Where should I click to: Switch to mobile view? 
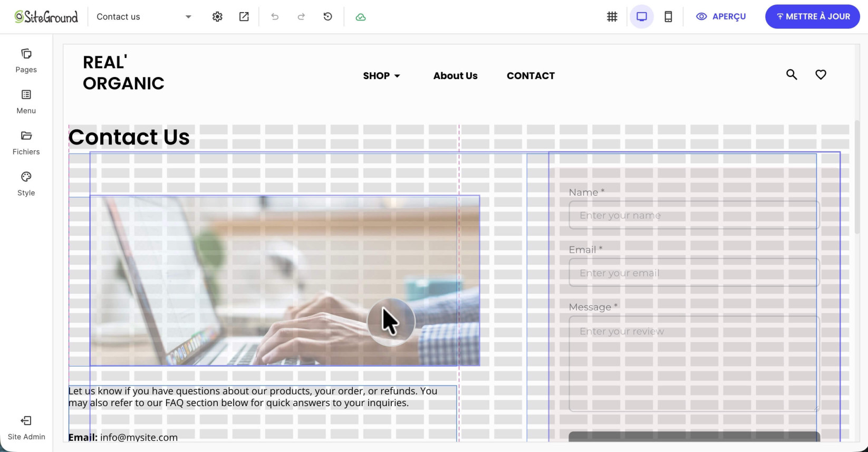click(x=668, y=17)
